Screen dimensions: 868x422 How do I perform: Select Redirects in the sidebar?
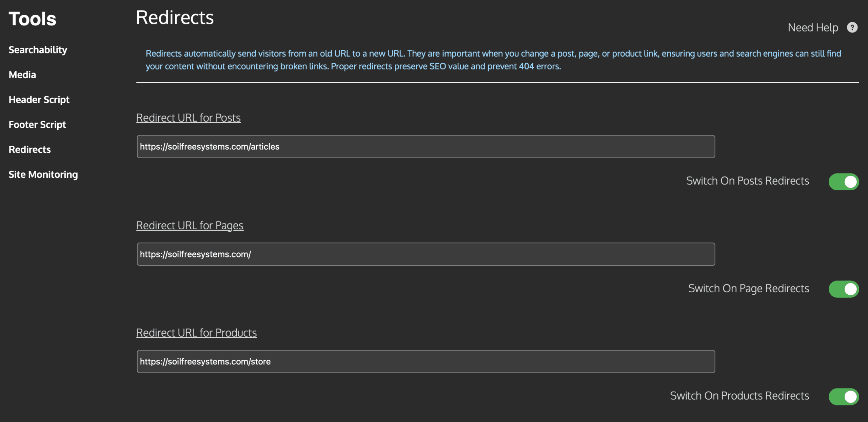click(x=29, y=149)
